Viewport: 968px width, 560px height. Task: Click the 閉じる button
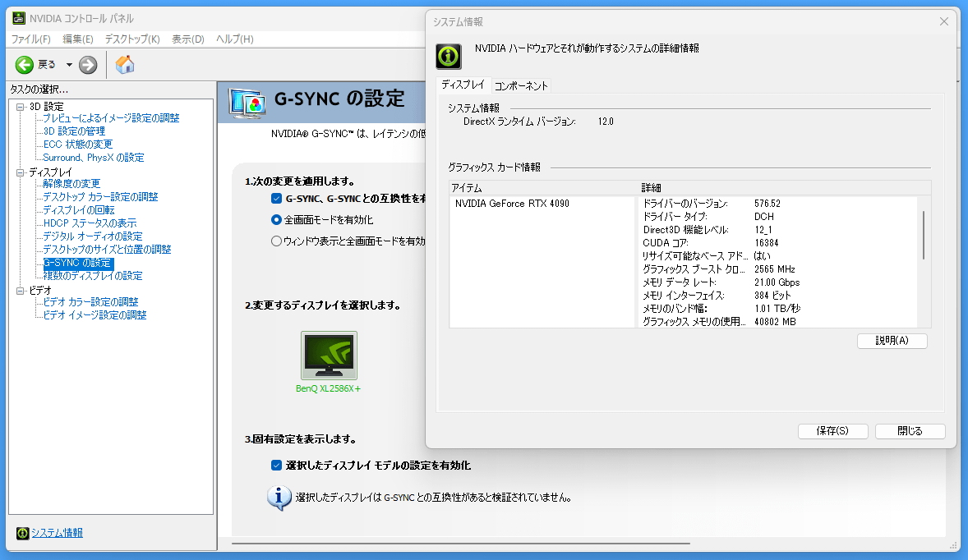910,431
